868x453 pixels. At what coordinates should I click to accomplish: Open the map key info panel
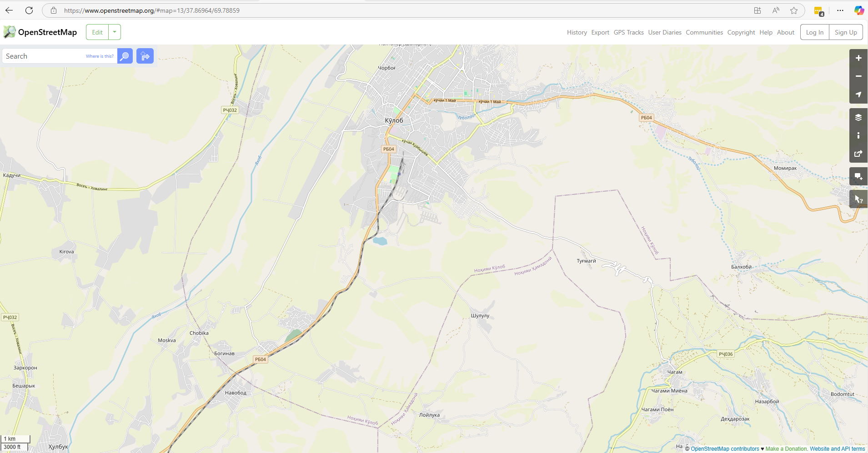(x=858, y=135)
